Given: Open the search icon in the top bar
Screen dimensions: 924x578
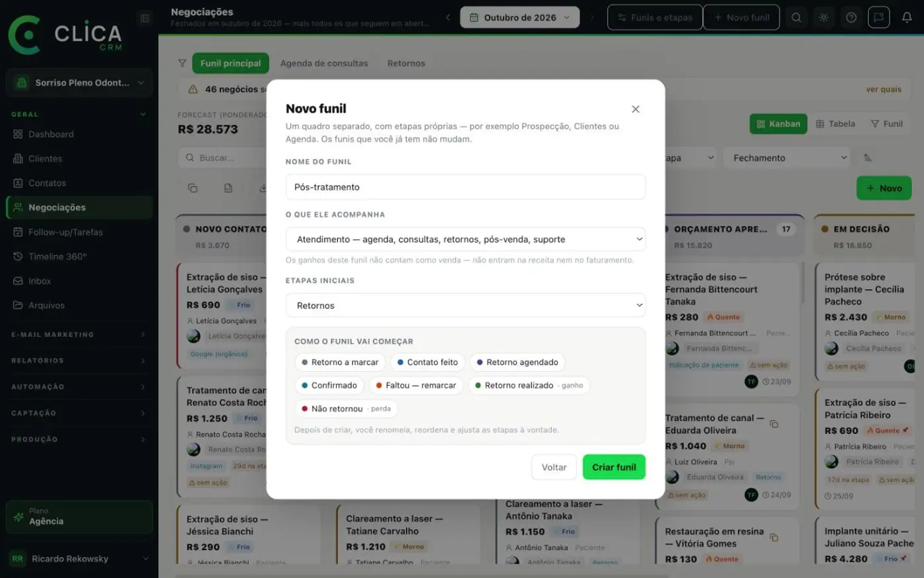Looking at the screenshot, I should click(797, 18).
